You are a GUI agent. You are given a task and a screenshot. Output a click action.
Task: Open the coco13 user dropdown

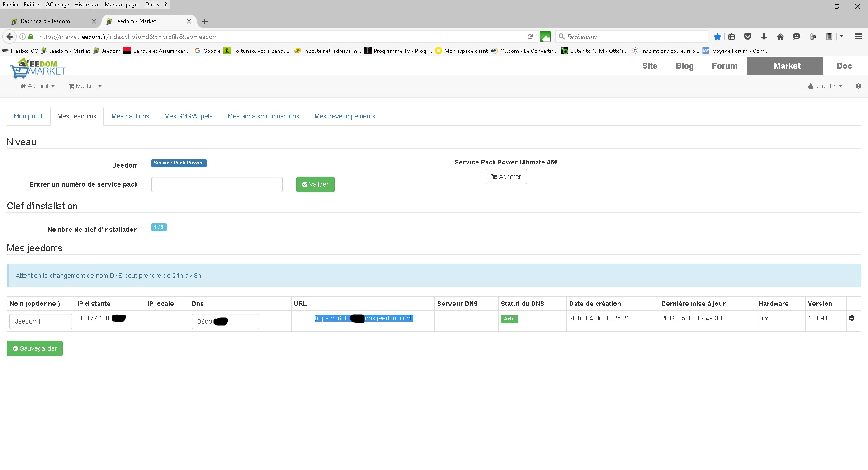click(x=825, y=86)
